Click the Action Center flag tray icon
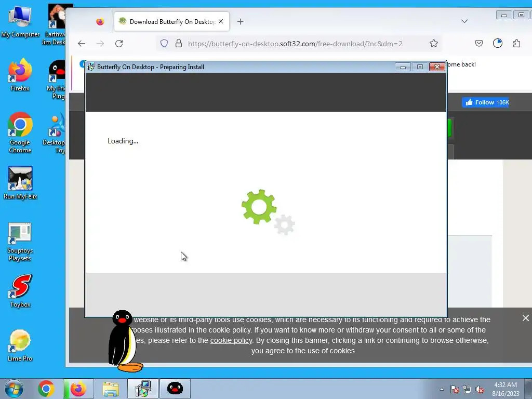The width and height of the screenshot is (532, 399). click(x=455, y=389)
